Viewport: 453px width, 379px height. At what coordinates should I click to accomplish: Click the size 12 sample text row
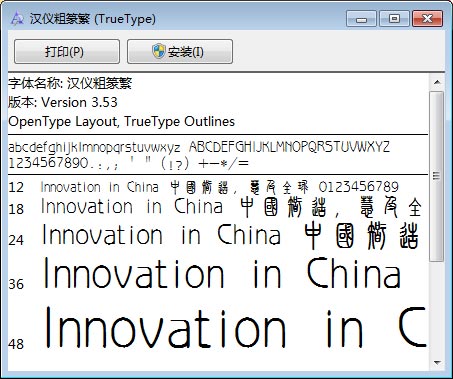tap(203, 187)
